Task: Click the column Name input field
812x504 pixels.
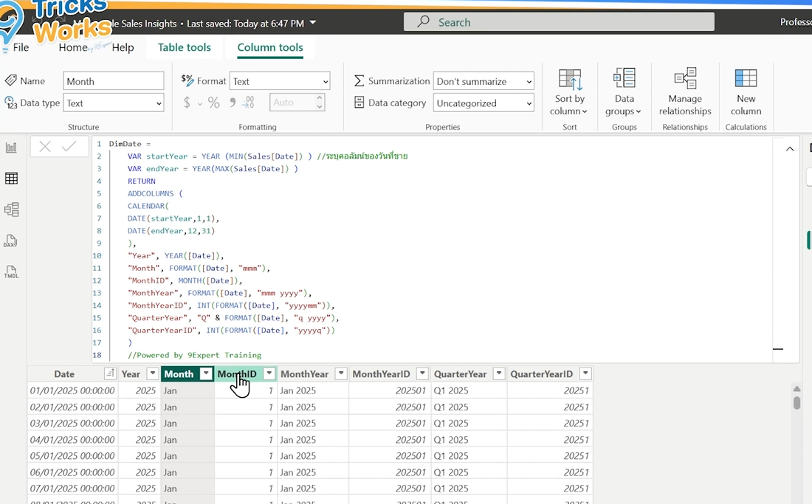Action: click(114, 81)
